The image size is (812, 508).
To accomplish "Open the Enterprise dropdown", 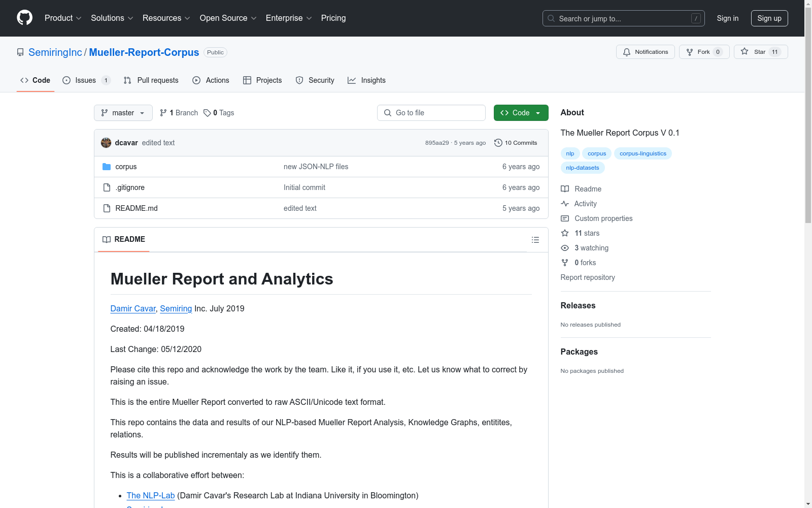I will tap(289, 18).
